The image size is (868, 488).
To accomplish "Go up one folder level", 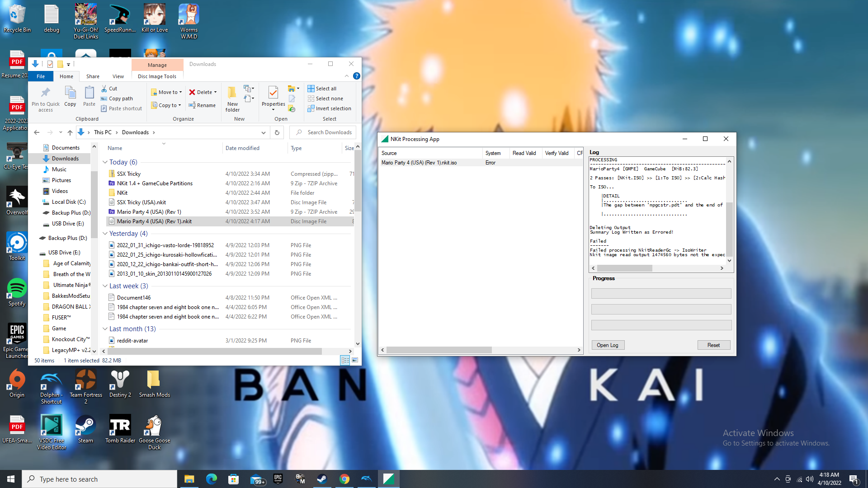I will point(70,132).
